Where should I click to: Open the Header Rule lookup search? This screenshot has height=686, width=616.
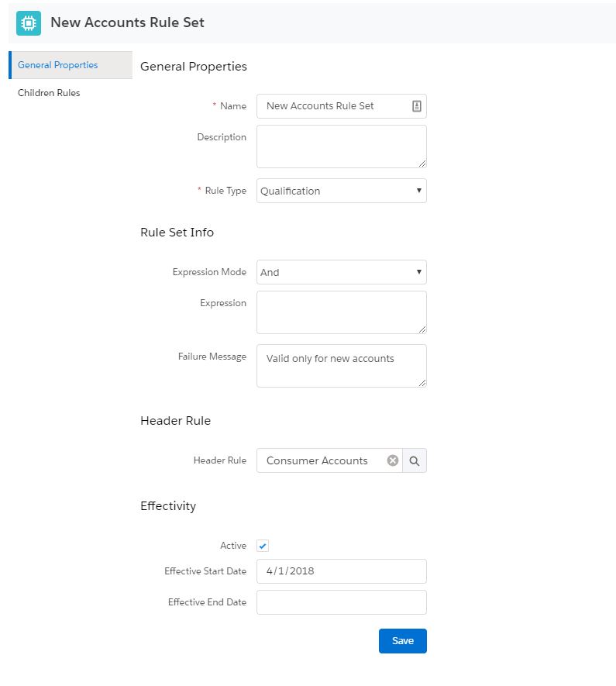click(415, 460)
